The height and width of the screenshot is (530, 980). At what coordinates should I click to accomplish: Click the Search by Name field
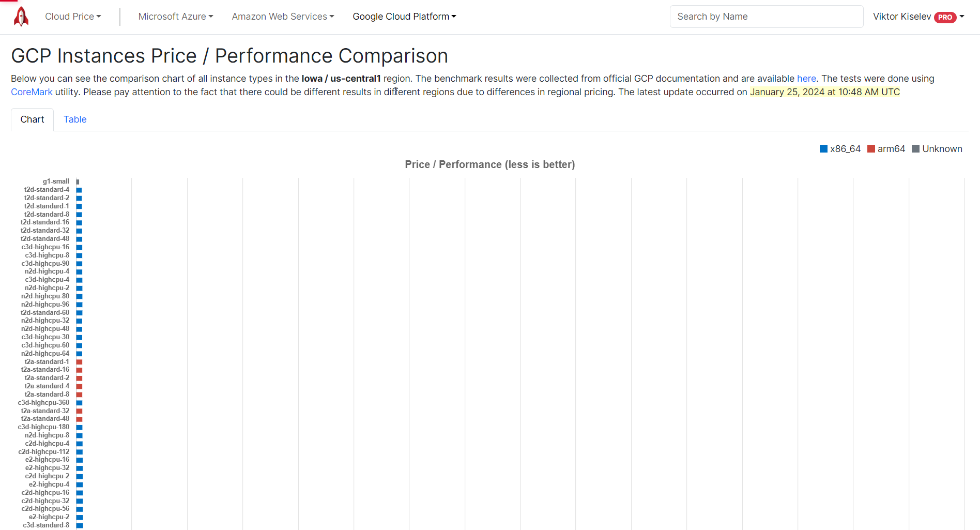pyautogui.click(x=766, y=17)
